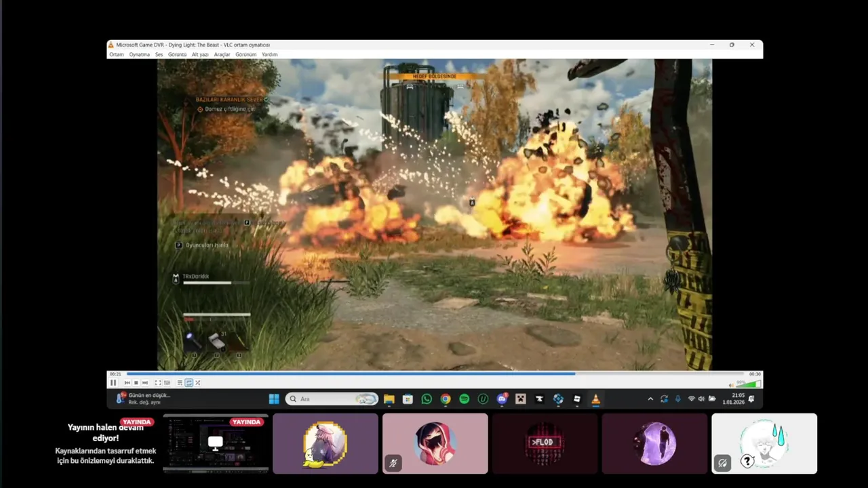Mute VLC via the speaker icon

(x=732, y=384)
